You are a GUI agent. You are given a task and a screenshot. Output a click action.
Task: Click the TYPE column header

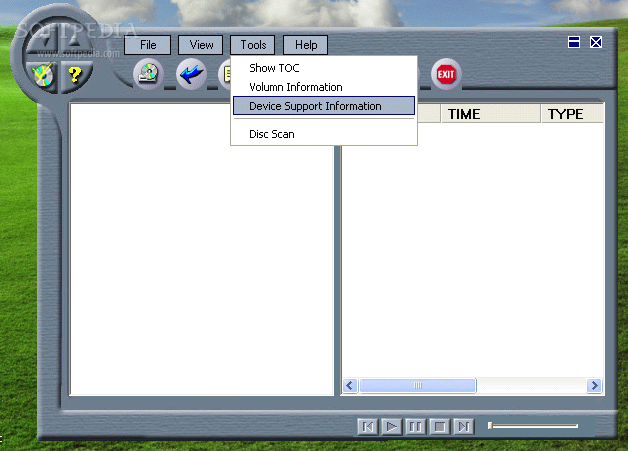[x=572, y=114]
